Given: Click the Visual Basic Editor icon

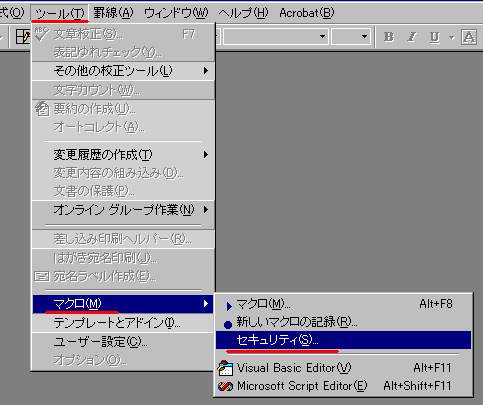Looking at the screenshot, I should pyautogui.click(x=225, y=368).
